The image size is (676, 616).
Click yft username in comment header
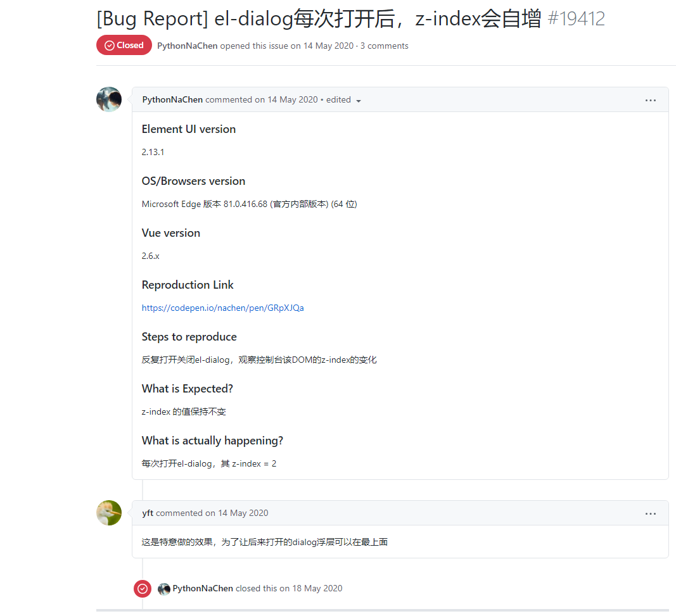tap(148, 513)
